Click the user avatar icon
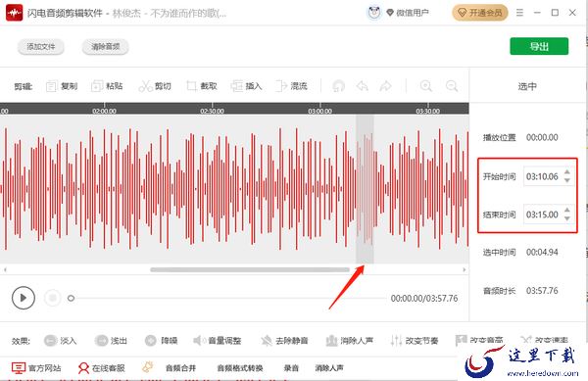588x381 pixels. (374, 13)
